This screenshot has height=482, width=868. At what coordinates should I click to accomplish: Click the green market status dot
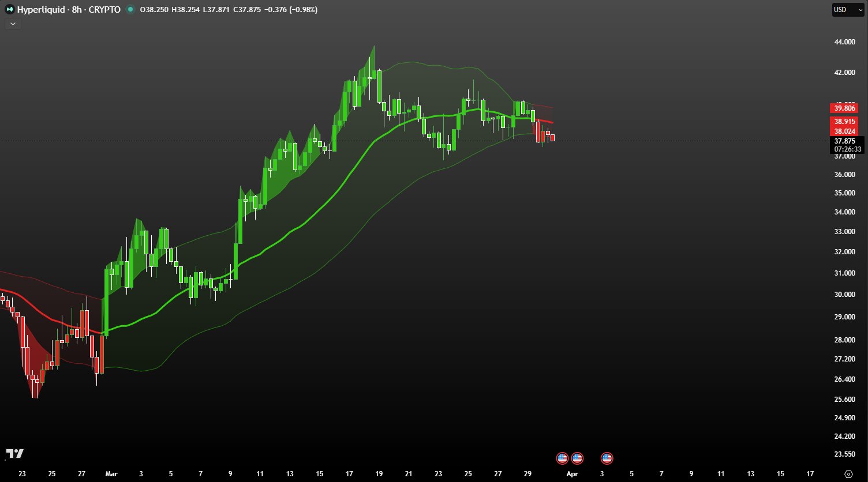[130, 10]
